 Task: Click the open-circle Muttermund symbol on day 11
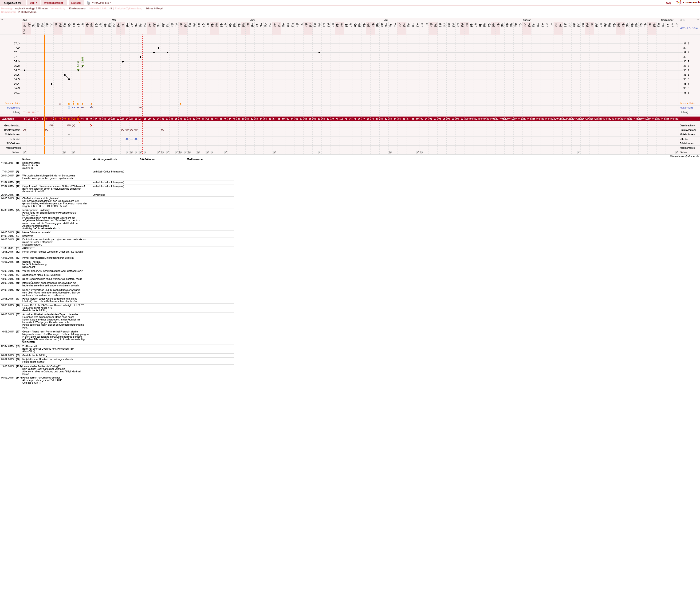[x=69, y=107]
